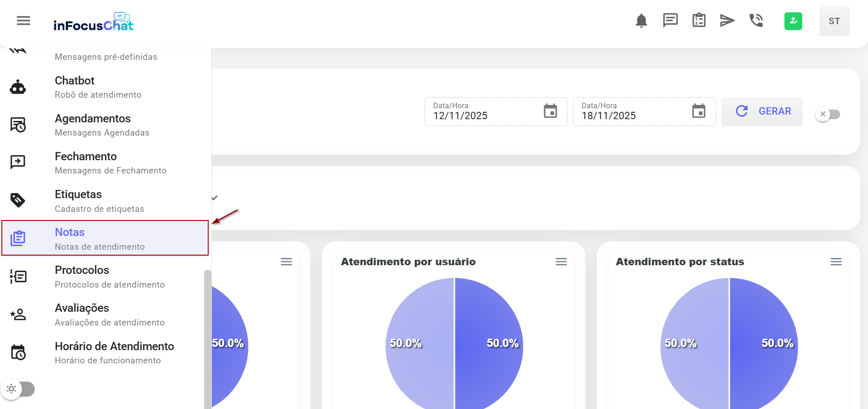Open the chat messages icon
This screenshot has width=868, height=409.
pos(670,21)
